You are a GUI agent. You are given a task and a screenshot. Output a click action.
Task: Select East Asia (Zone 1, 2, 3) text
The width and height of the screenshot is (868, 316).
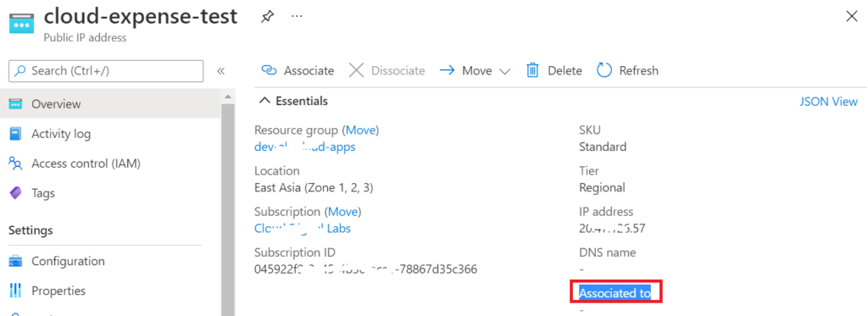[314, 188]
